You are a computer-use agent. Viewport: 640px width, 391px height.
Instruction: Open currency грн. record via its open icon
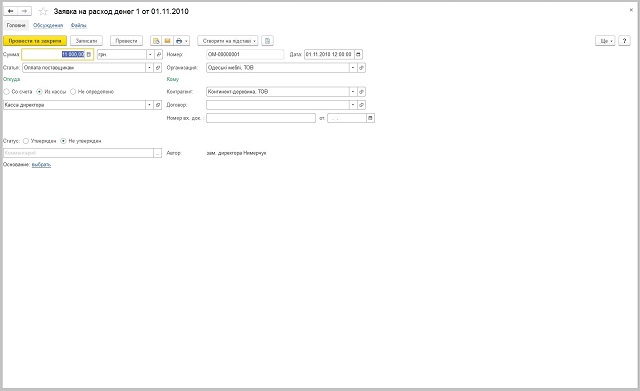(x=158, y=54)
